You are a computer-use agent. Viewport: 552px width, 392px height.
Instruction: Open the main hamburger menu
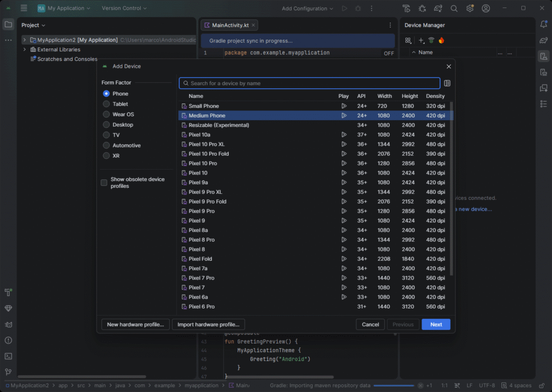point(24,8)
